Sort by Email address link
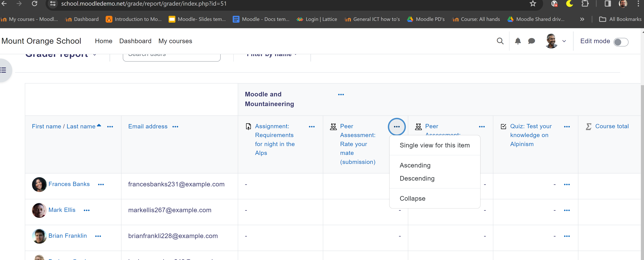The width and height of the screenshot is (644, 260). coord(148,127)
